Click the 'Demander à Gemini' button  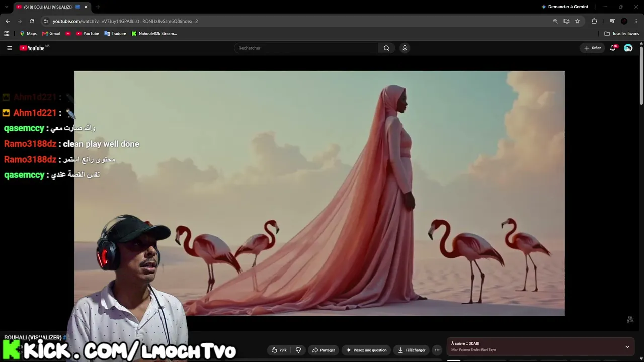coord(565,7)
